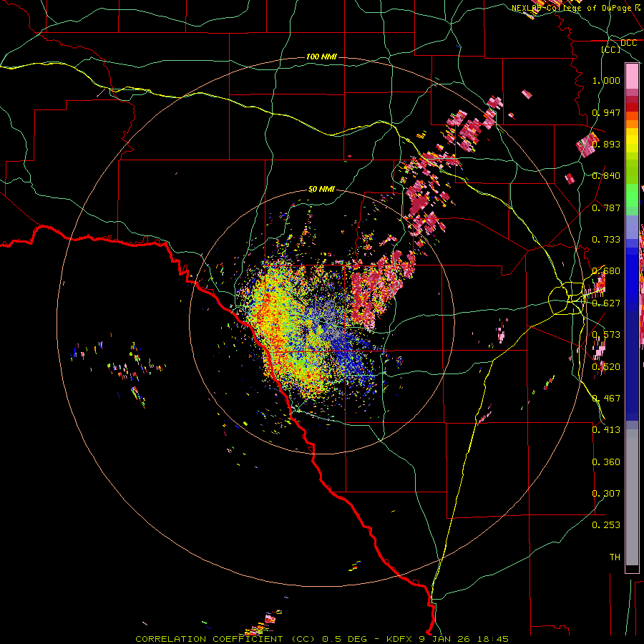Pick the bright green segment of the color bar
This screenshot has height=644, width=644.
coord(632,195)
